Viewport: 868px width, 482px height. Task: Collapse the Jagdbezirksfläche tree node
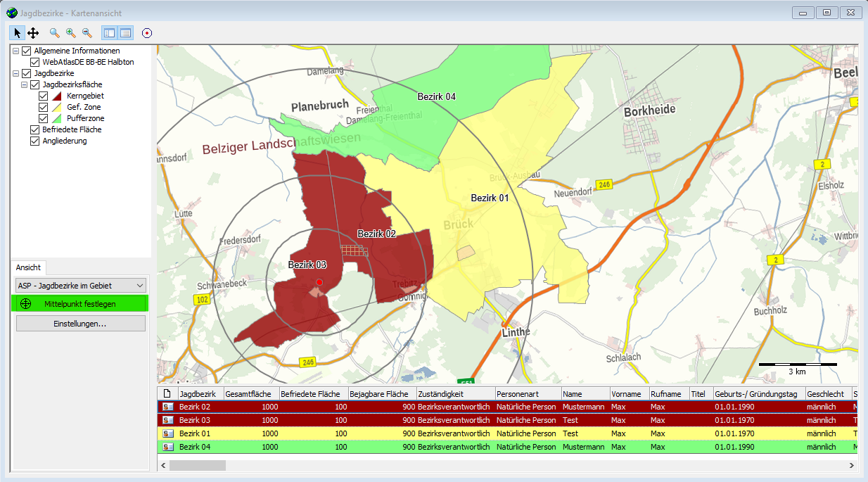(x=24, y=84)
